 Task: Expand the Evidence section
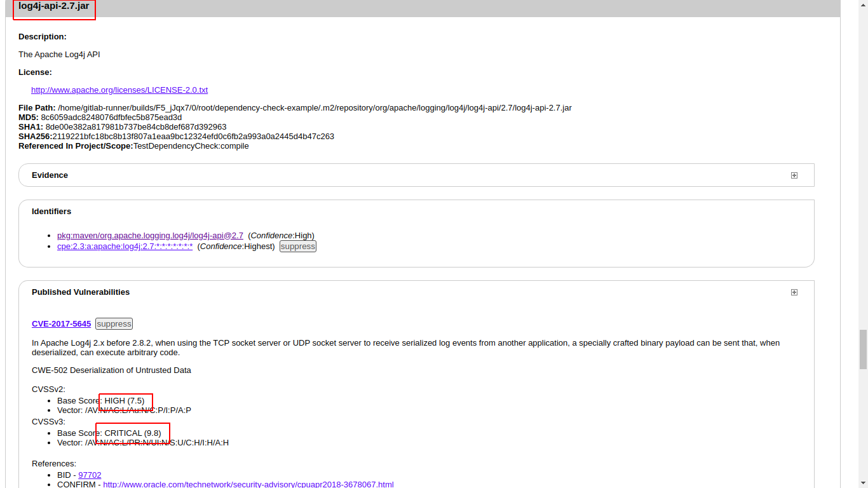point(794,175)
